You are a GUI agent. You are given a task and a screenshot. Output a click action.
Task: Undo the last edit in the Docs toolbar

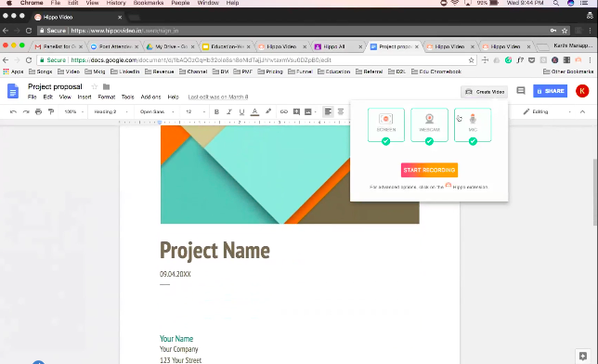(x=13, y=111)
